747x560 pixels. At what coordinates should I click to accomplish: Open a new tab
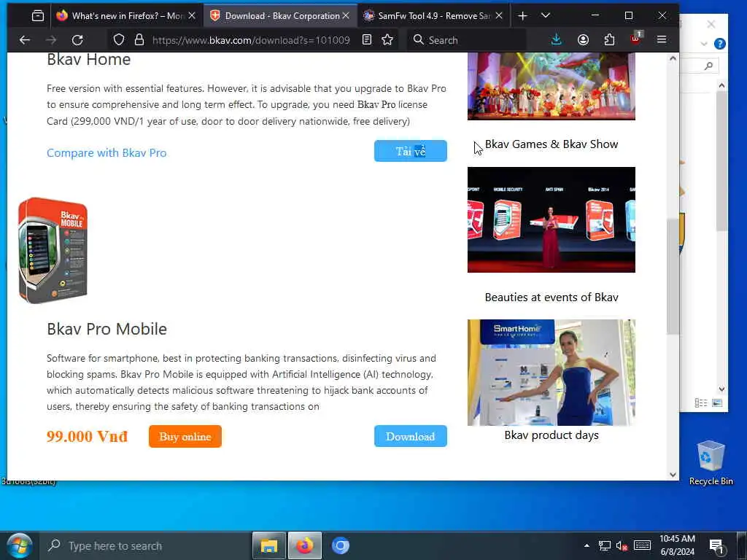(522, 16)
